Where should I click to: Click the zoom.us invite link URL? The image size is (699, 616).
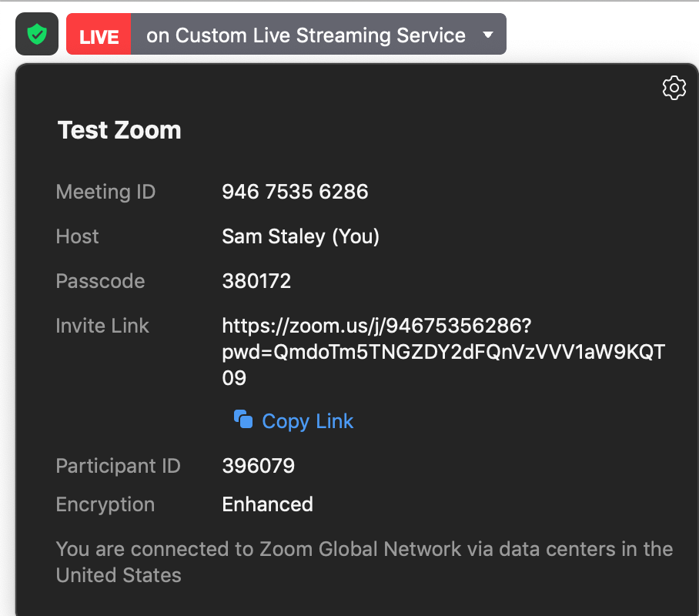click(x=443, y=351)
